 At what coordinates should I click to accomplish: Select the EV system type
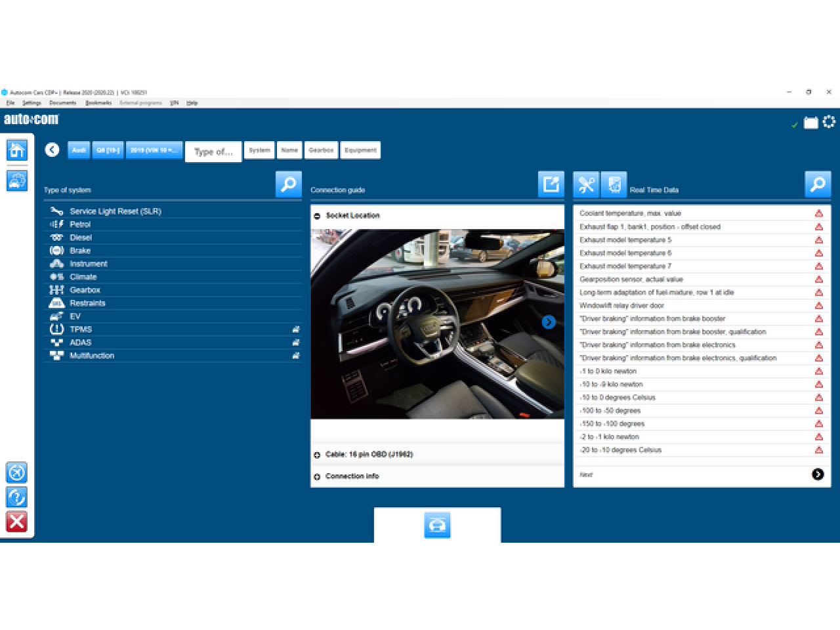pyautogui.click(x=173, y=316)
